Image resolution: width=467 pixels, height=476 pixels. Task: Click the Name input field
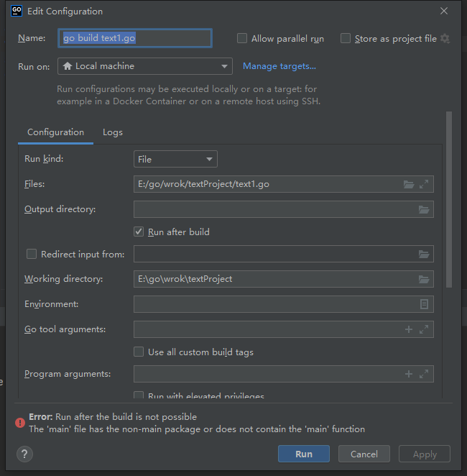(135, 38)
